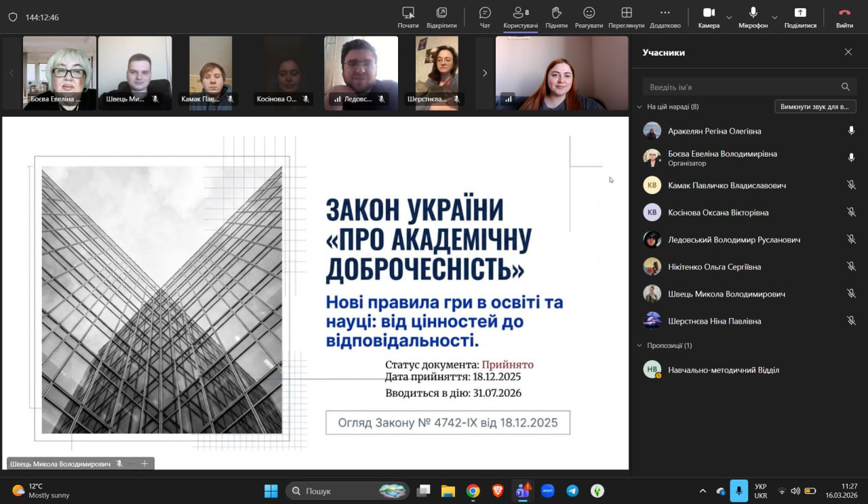
Task: Select the Participants (Користувачі) tab
Action: point(520,17)
